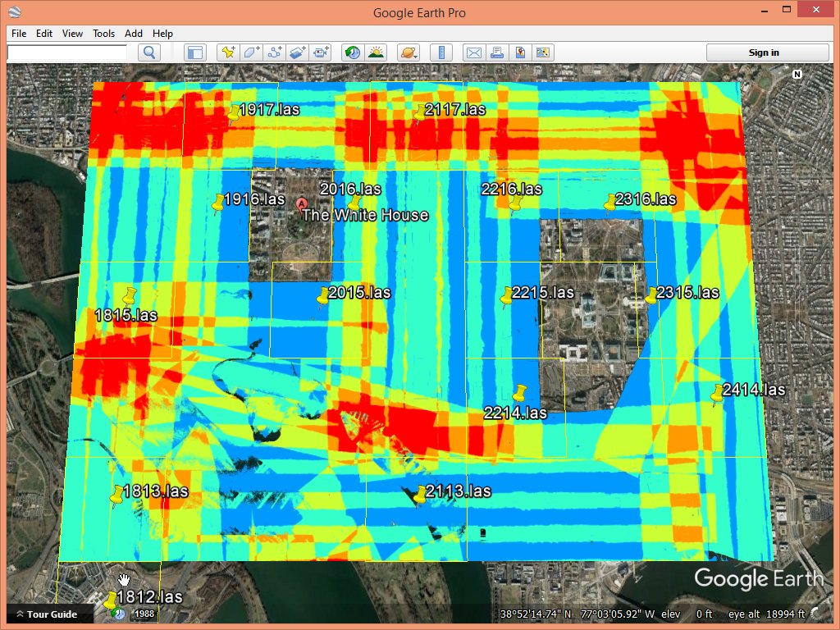Open the File menu

coord(19,34)
